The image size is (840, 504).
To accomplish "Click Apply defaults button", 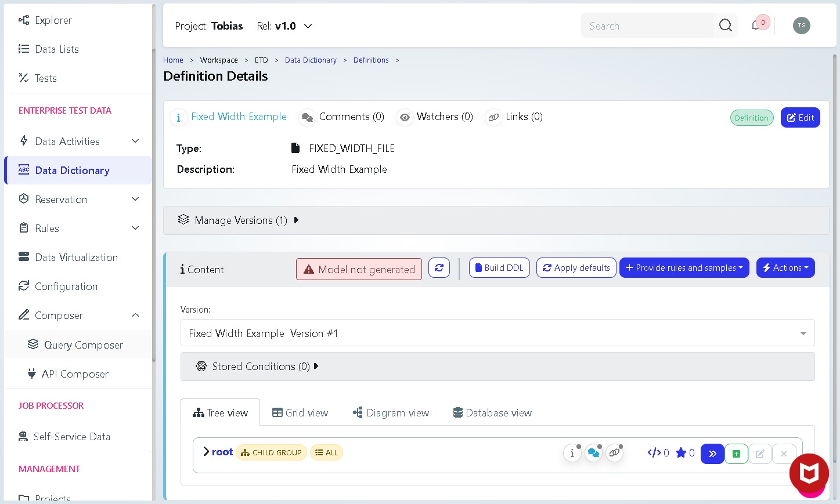I will coord(576,268).
